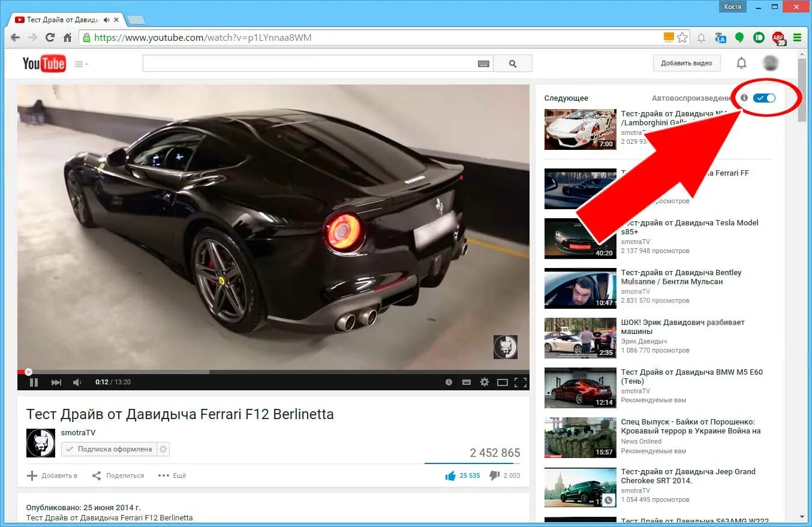Open the YouTube guide menu dropdown
The width and height of the screenshot is (812, 527).
click(x=81, y=64)
